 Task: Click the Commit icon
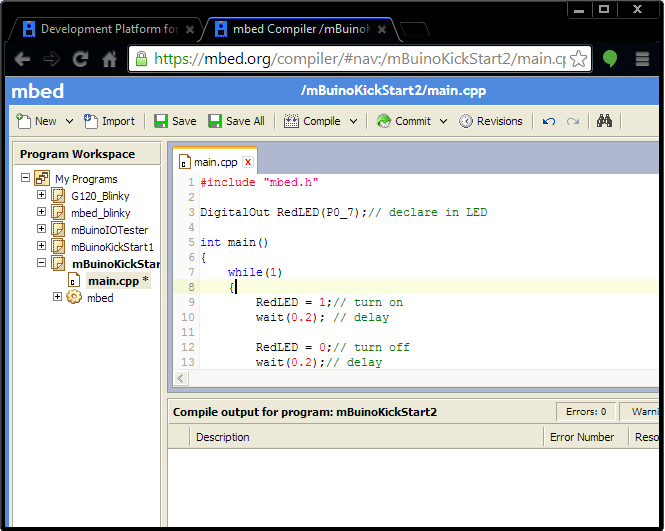[384, 121]
